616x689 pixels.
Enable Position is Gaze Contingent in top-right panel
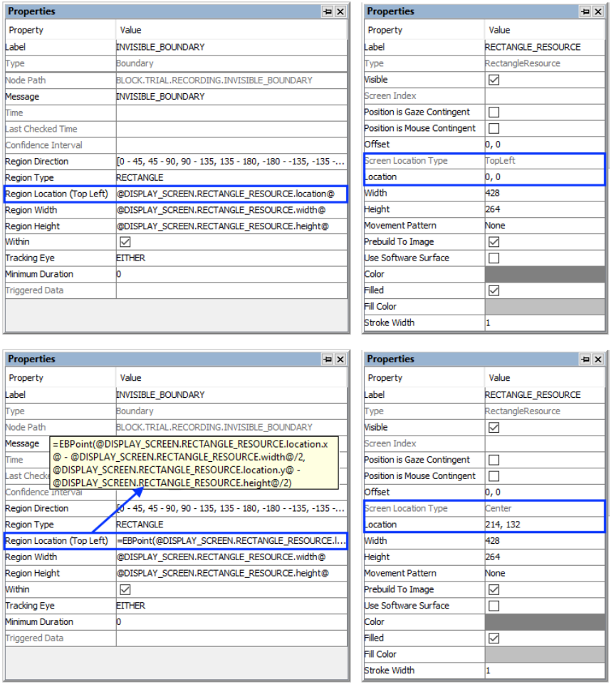pos(494,112)
